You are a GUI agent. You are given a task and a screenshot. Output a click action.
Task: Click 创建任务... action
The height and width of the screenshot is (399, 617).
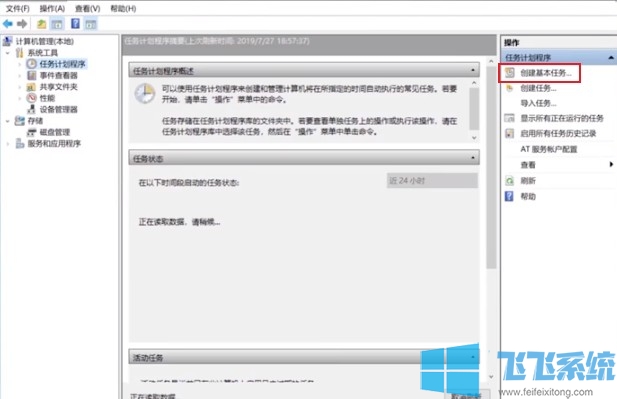[538, 88]
